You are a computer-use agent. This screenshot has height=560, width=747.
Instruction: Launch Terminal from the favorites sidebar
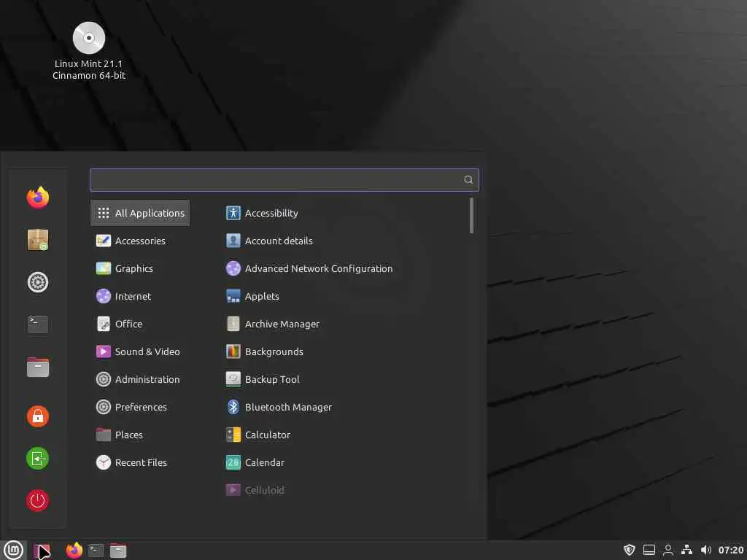click(38, 324)
